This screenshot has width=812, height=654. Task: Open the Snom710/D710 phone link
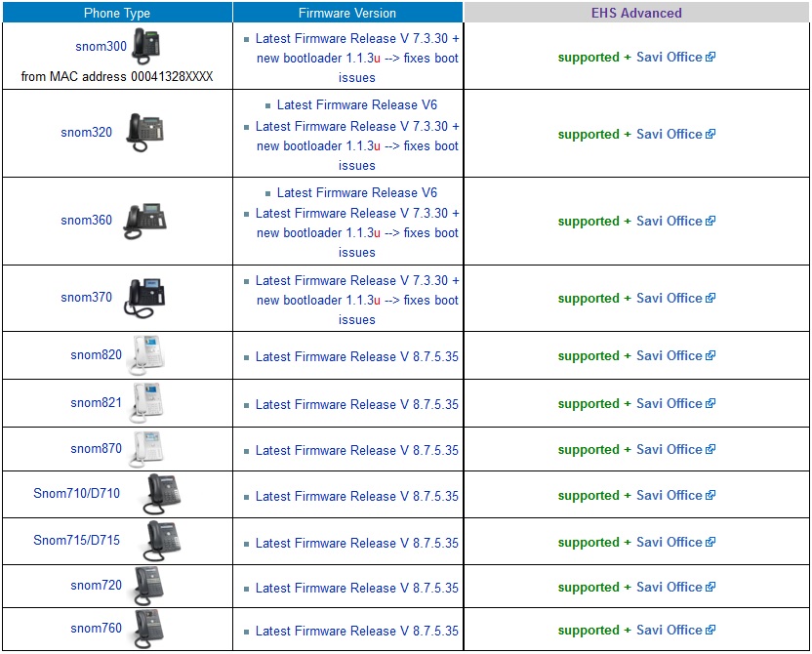coord(77,493)
